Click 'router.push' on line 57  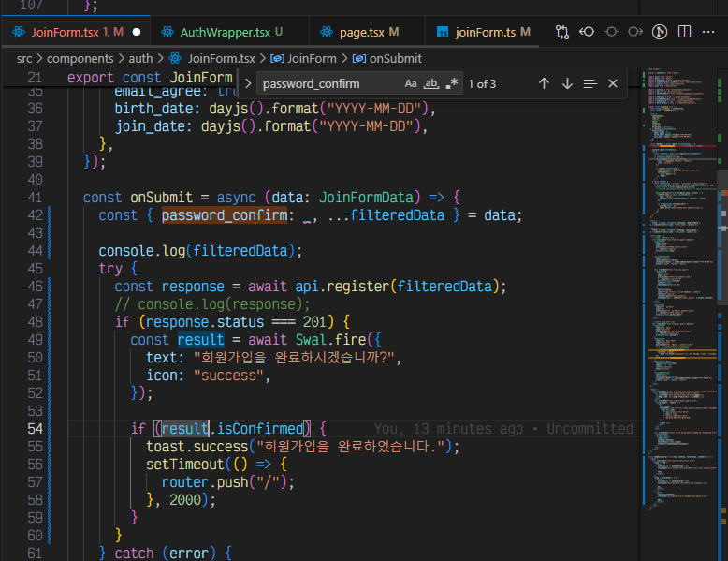[x=205, y=482]
